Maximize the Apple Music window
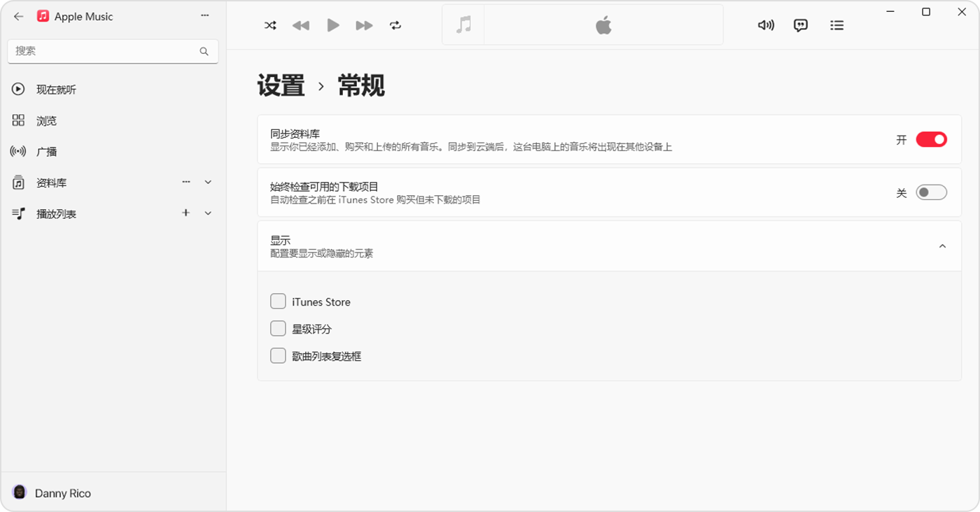980x512 pixels. pyautogui.click(x=926, y=12)
